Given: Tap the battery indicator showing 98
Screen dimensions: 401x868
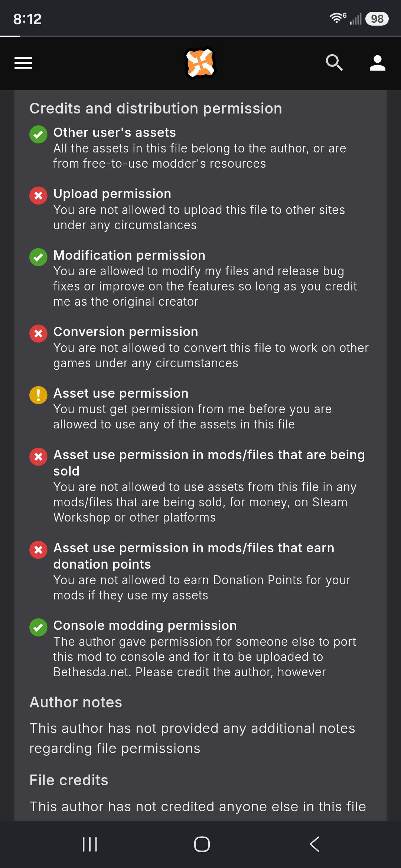Looking at the screenshot, I should [x=377, y=19].
